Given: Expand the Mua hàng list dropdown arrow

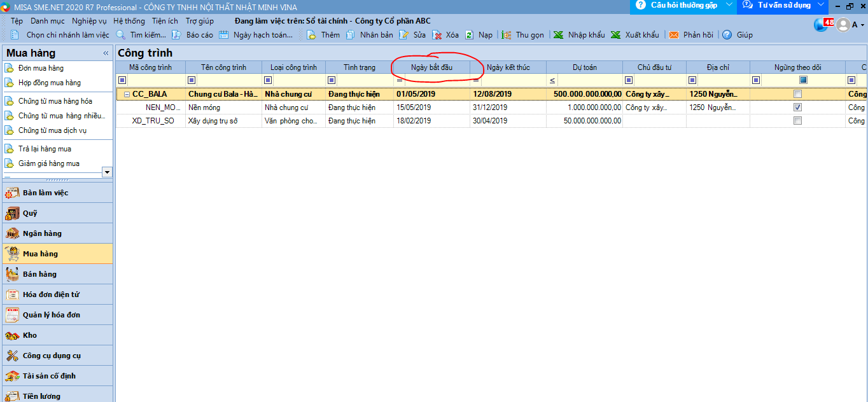Looking at the screenshot, I should point(107,172).
